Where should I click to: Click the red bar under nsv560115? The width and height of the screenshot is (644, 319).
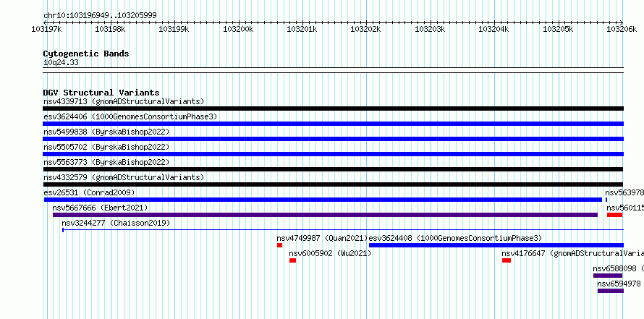[x=615, y=215]
